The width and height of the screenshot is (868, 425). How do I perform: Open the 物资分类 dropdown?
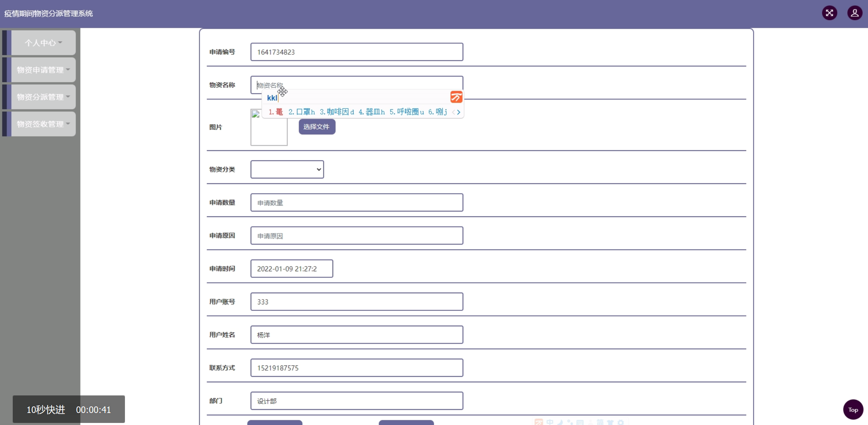(287, 170)
